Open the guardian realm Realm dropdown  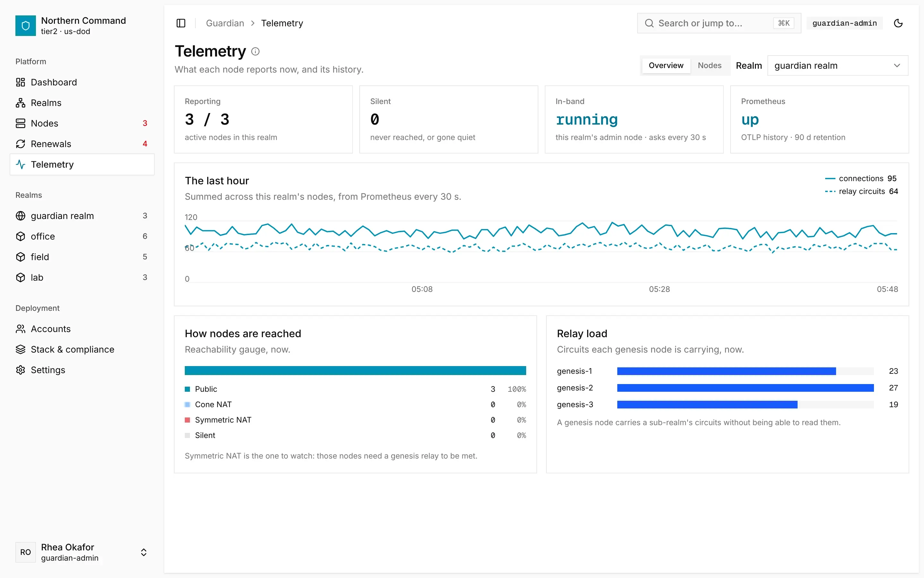[x=838, y=66]
